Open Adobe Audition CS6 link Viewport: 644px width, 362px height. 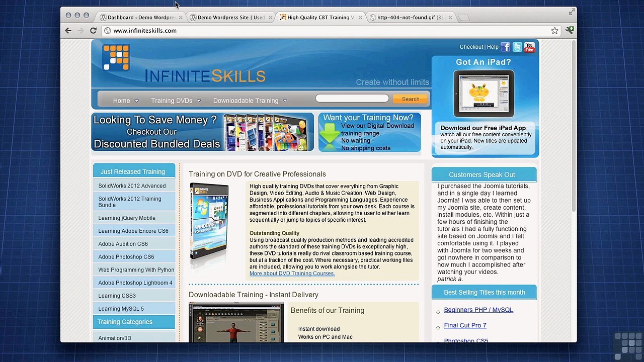coord(123,244)
